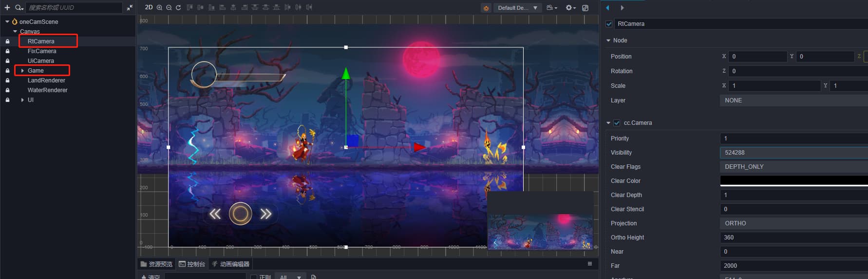Zoom out the scene view
Image resolution: width=868 pixels, height=279 pixels.
169,8
